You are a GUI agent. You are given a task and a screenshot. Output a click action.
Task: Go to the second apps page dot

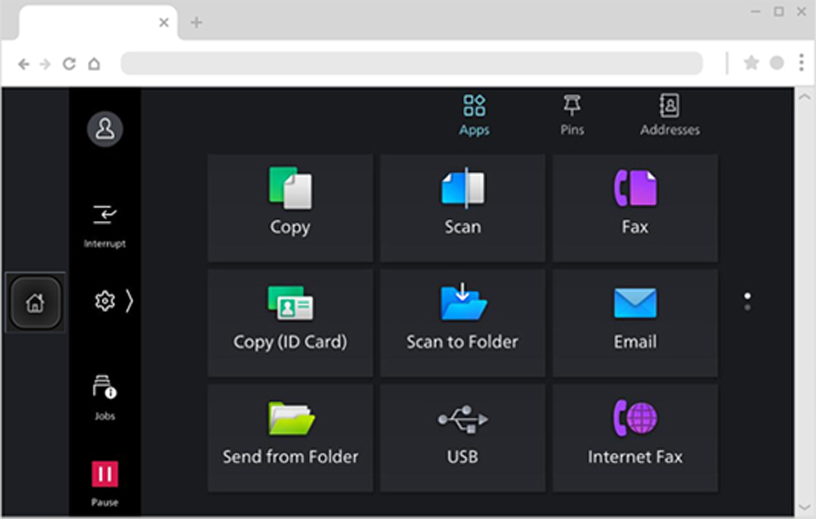click(x=747, y=308)
